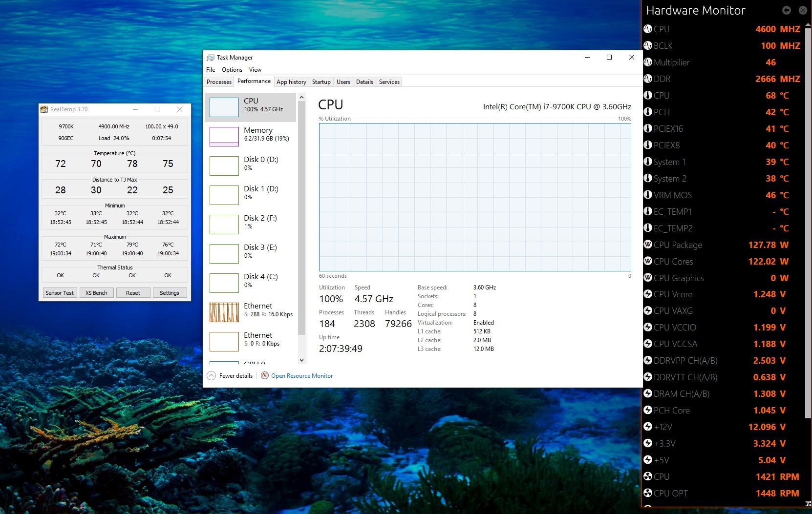Viewport: 812px width, 514px height.
Task: Select Disk 3 (E:) in sidebar
Action: click(x=251, y=253)
